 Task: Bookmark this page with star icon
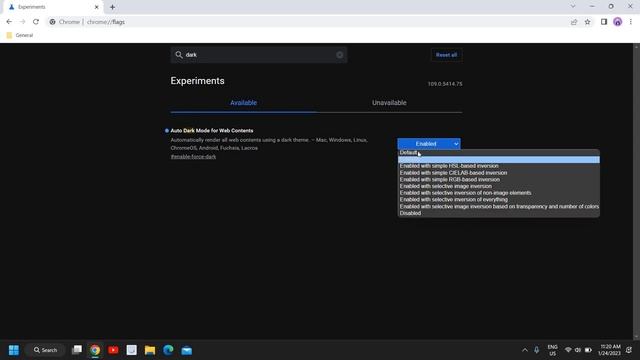(x=587, y=22)
